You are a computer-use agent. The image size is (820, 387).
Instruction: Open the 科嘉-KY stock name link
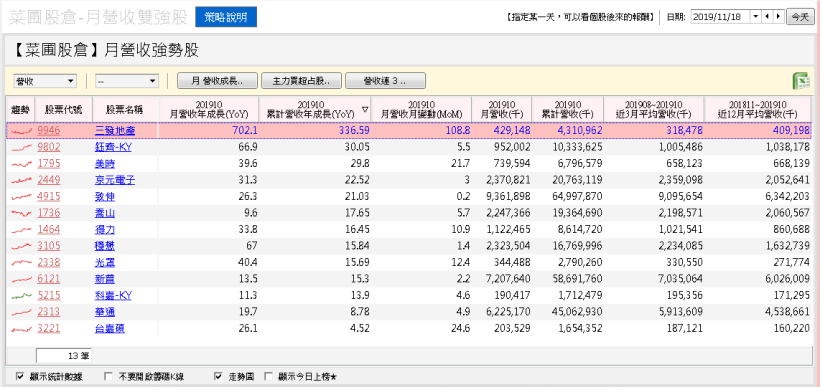click(x=113, y=296)
